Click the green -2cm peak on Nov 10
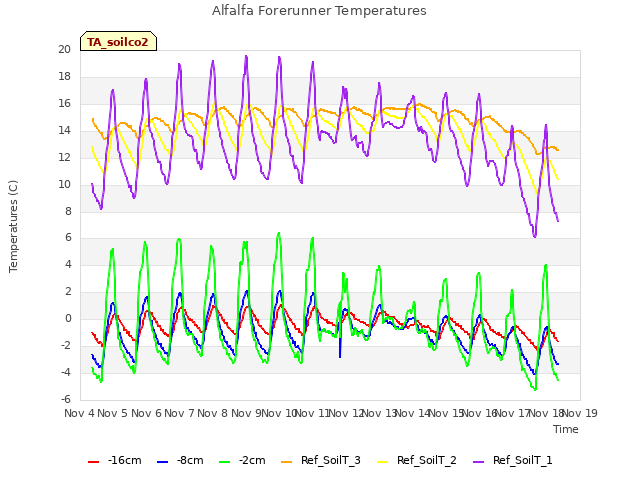The image size is (640, 480). [x=279, y=233]
